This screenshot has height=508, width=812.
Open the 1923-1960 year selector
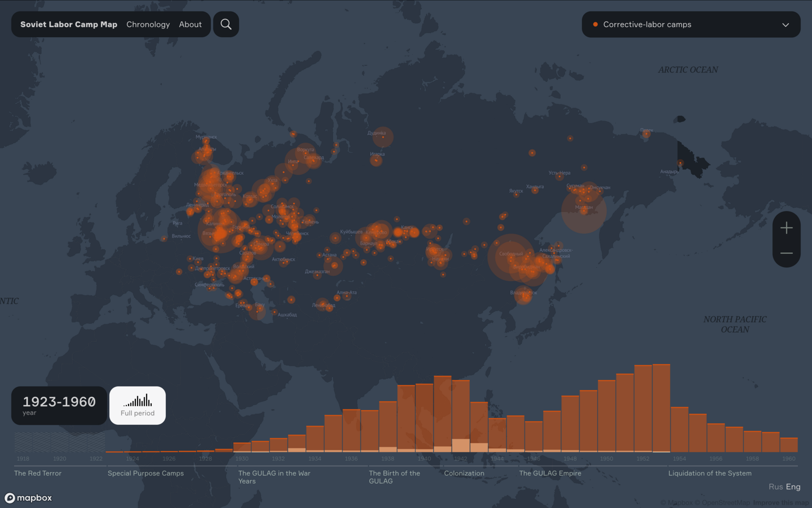[x=59, y=405]
